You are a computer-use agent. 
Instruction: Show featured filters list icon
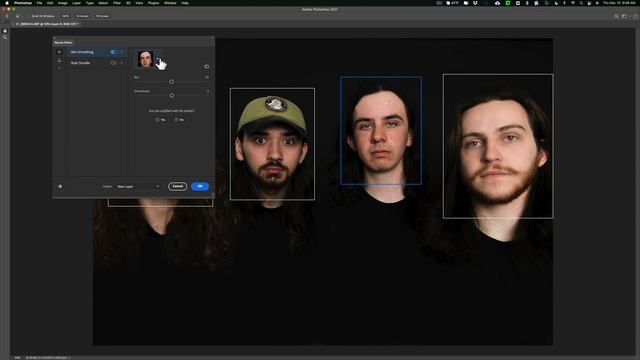59,52
